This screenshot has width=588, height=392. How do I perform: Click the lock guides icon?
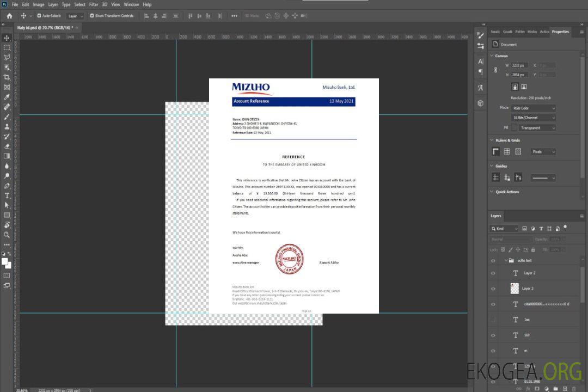pyautogui.click(x=507, y=178)
